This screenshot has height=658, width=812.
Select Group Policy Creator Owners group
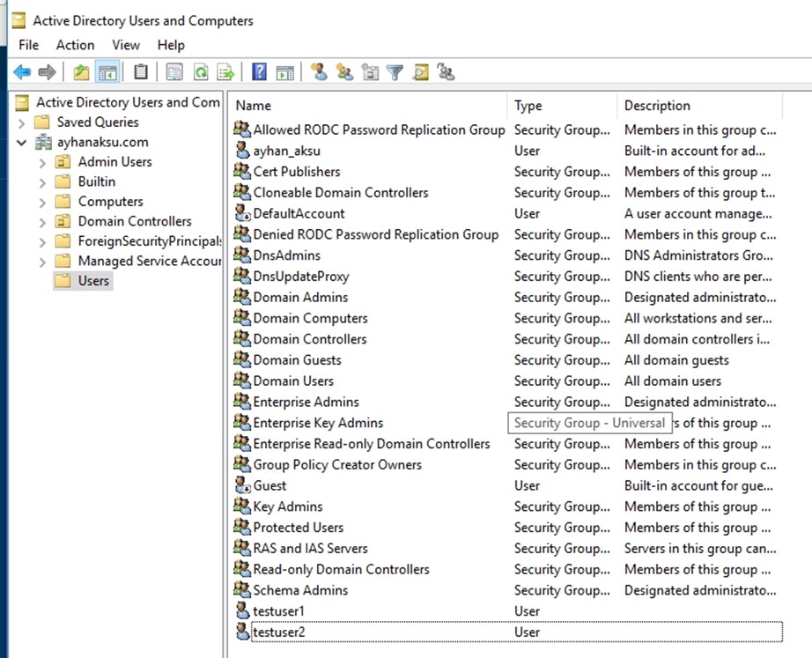337,464
